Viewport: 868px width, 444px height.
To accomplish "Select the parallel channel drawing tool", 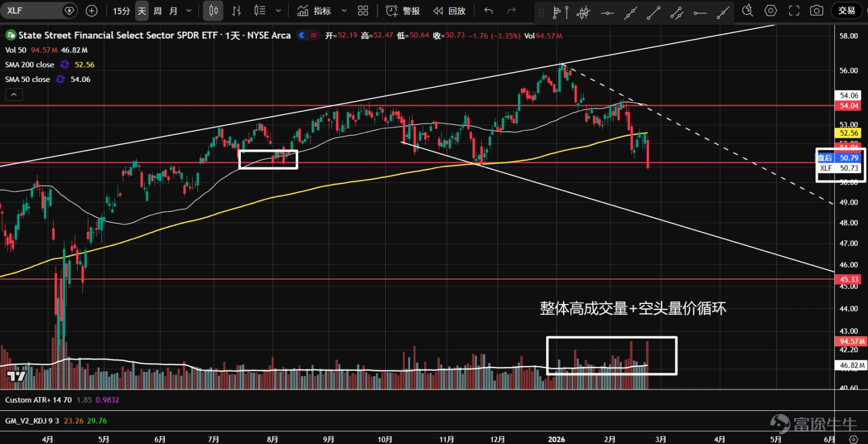I will pyautogui.click(x=676, y=12).
